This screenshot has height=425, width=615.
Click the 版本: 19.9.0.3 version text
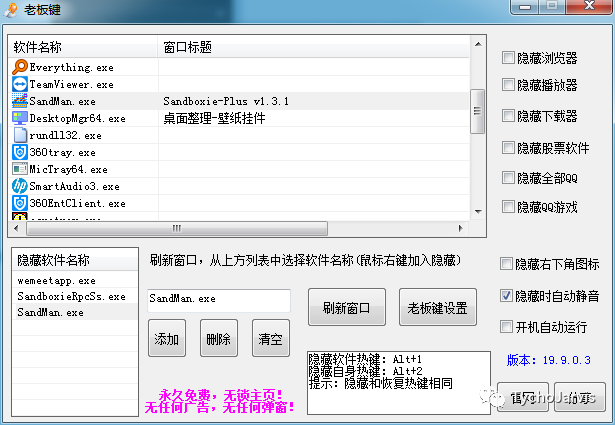pos(548,360)
